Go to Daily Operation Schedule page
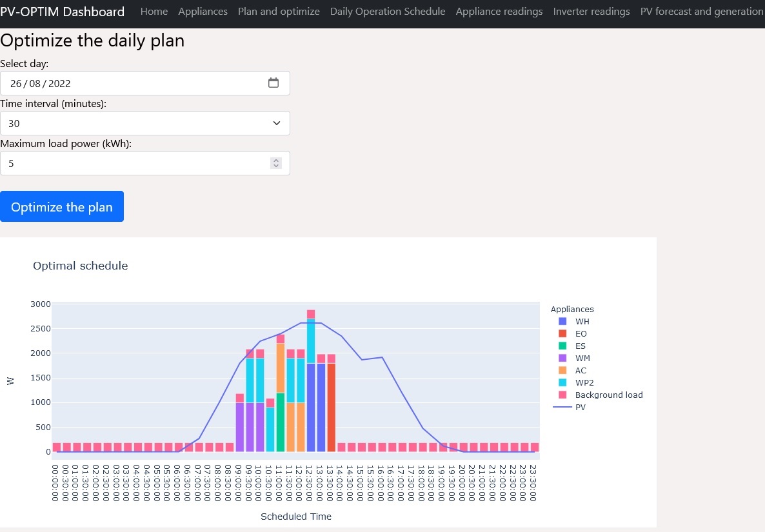 coord(387,12)
